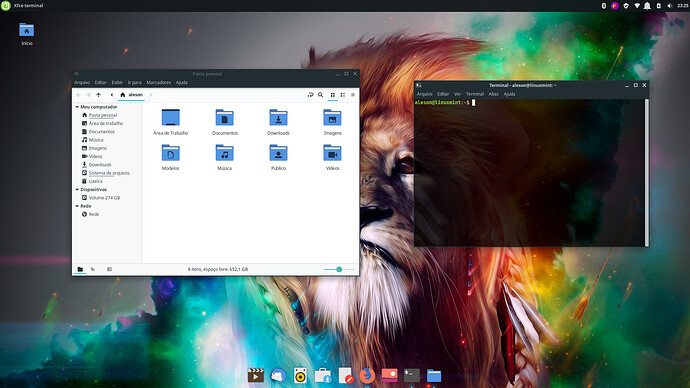
Task: Open Exibir menu
Action: pyautogui.click(x=117, y=82)
